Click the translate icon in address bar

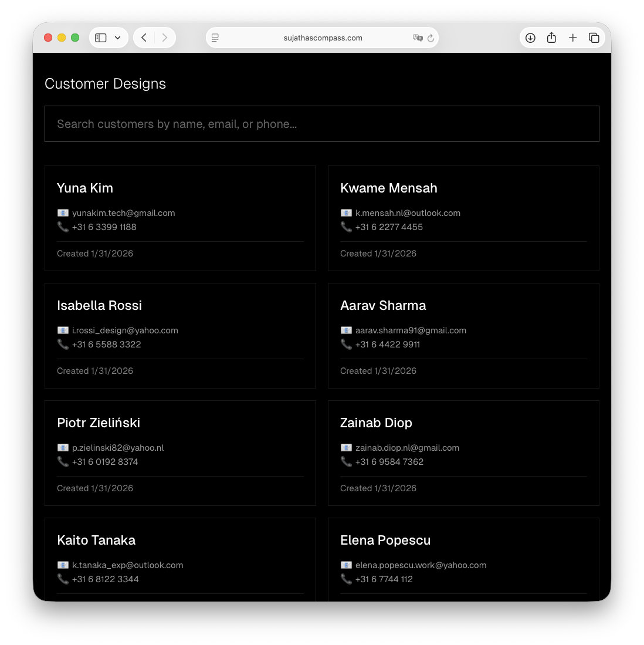(x=418, y=38)
